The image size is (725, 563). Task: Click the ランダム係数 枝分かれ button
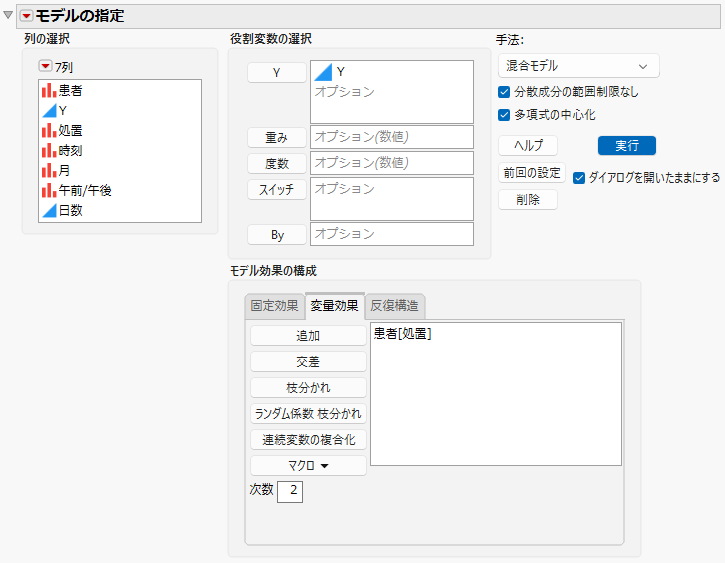(x=308, y=413)
